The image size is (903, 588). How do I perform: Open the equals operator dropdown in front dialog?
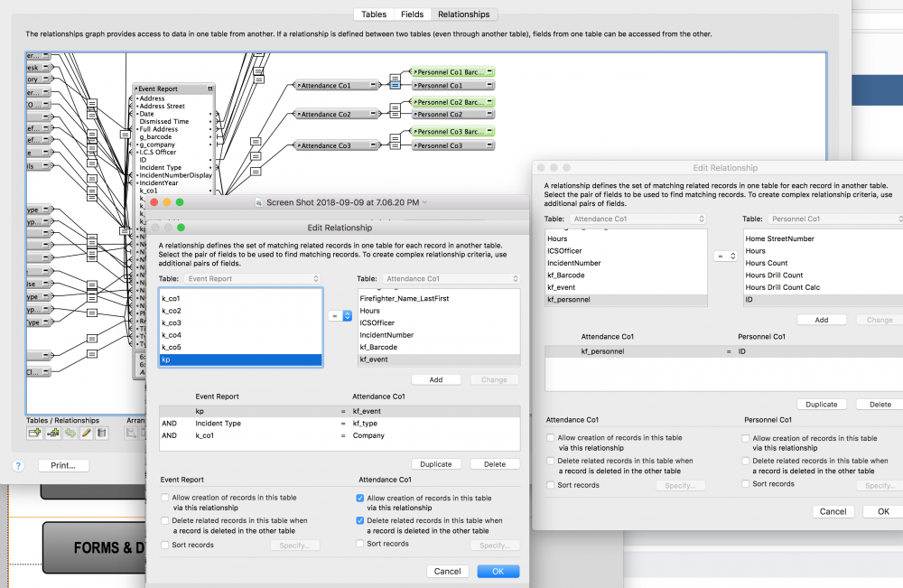340,315
